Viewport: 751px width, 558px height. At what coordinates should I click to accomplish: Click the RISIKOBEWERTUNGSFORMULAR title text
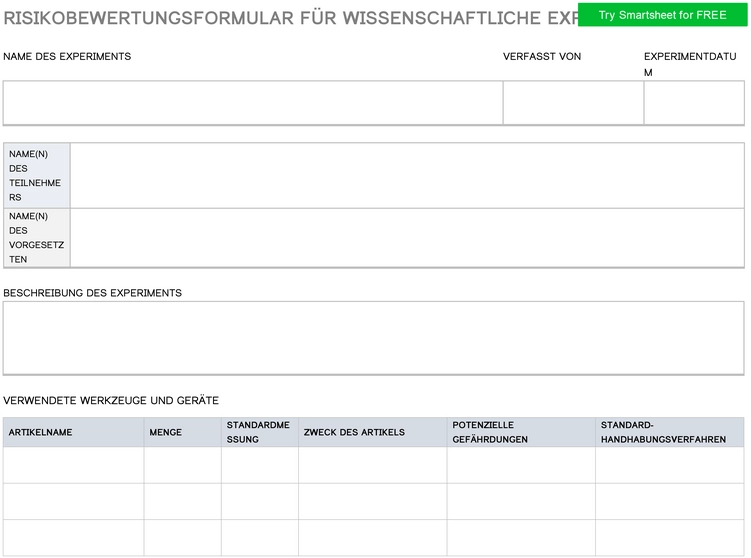[290, 18]
